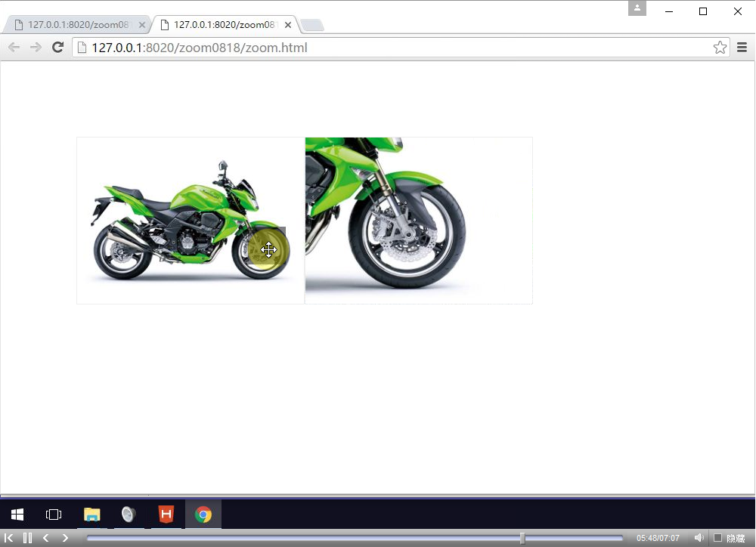Click the small green motorcycle image
This screenshot has width=756, height=547.
(191, 221)
